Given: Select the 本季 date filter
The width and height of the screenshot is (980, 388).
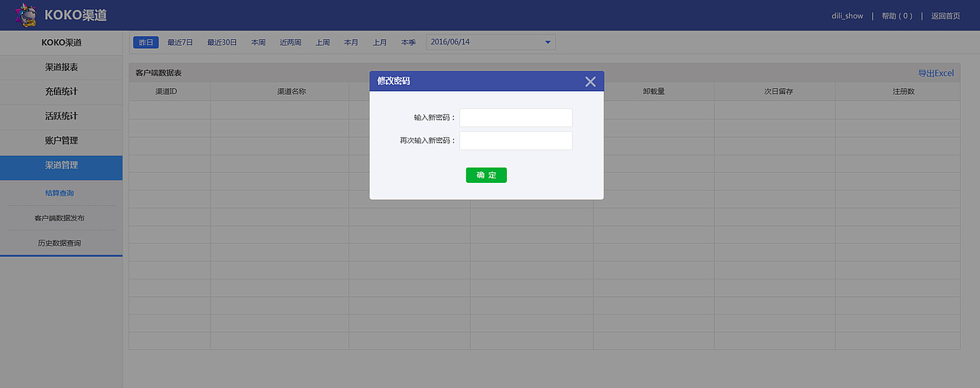Looking at the screenshot, I should click(408, 43).
